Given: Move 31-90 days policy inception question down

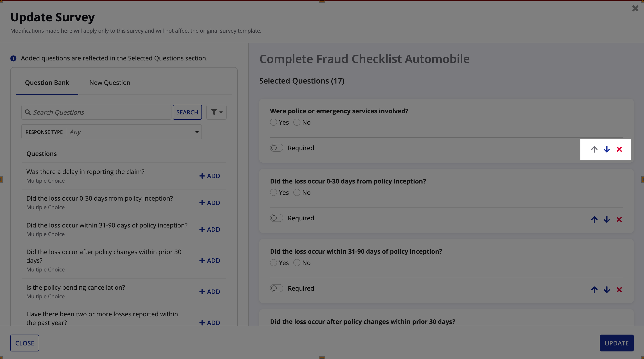Looking at the screenshot, I should [x=607, y=289].
